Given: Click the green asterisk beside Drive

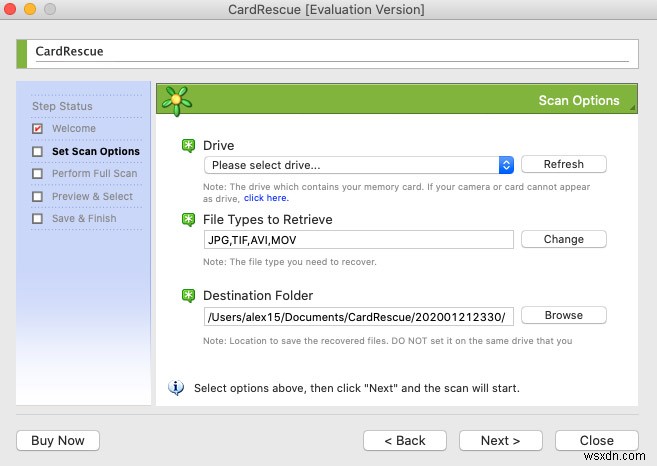Looking at the screenshot, I should point(188,146).
